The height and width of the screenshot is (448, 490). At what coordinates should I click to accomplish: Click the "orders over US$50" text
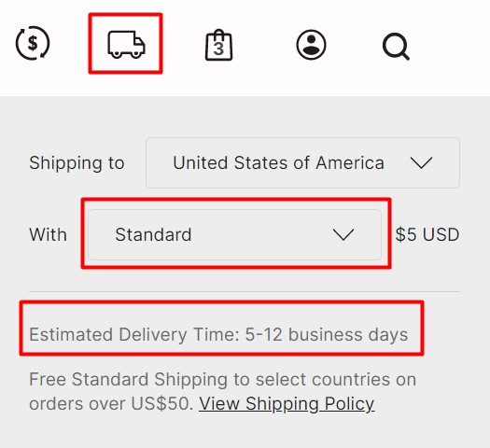(x=111, y=403)
